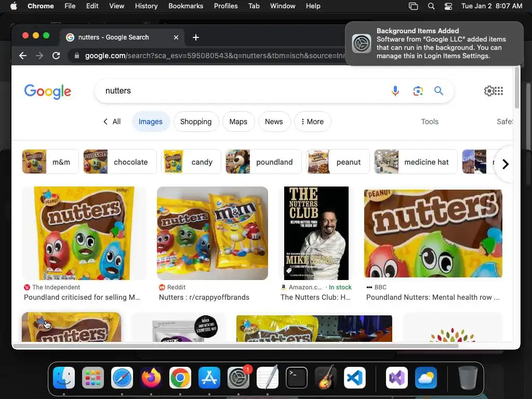Open BBC Poundland Nutters image
The width and height of the screenshot is (532, 399).
click(433, 233)
